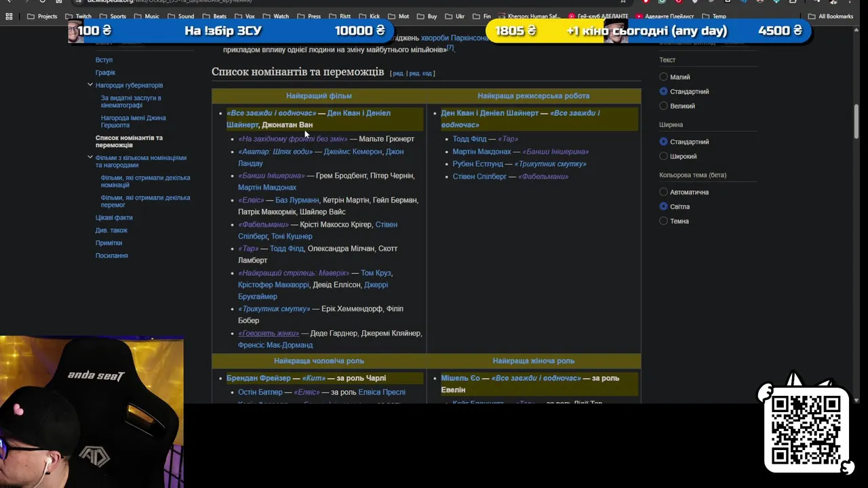Viewport: 868px width, 488px height.
Task: Open the хвороби Паркінсона link
Action: click(x=454, y=38)
